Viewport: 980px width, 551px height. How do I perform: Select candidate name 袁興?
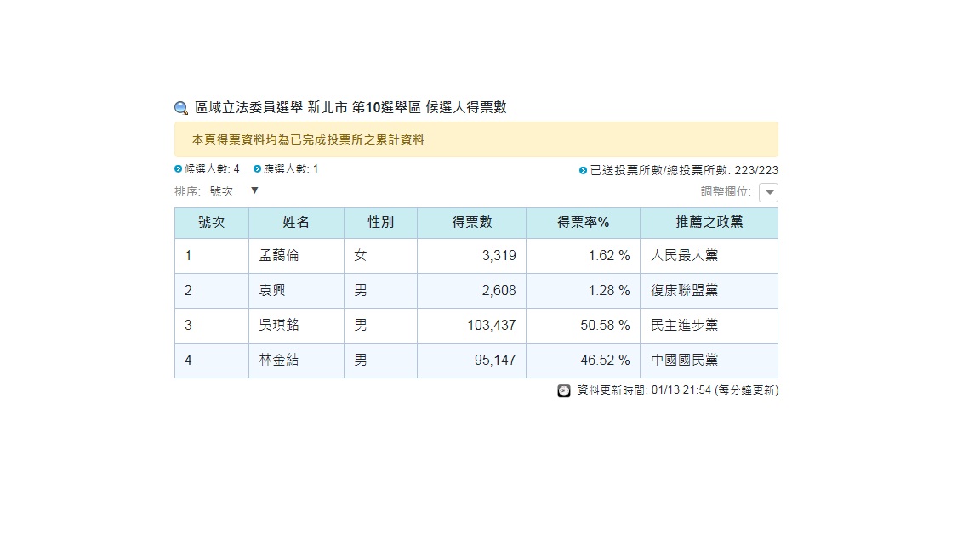(272, 291)
